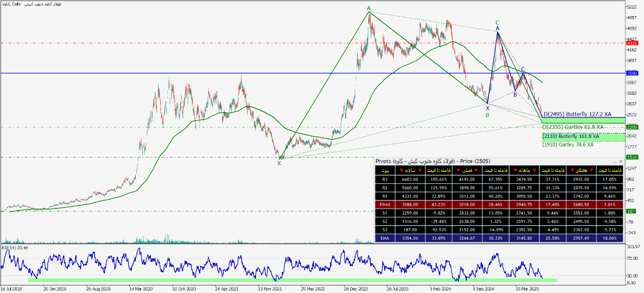Close the Pivots price panel

[621, 161]
